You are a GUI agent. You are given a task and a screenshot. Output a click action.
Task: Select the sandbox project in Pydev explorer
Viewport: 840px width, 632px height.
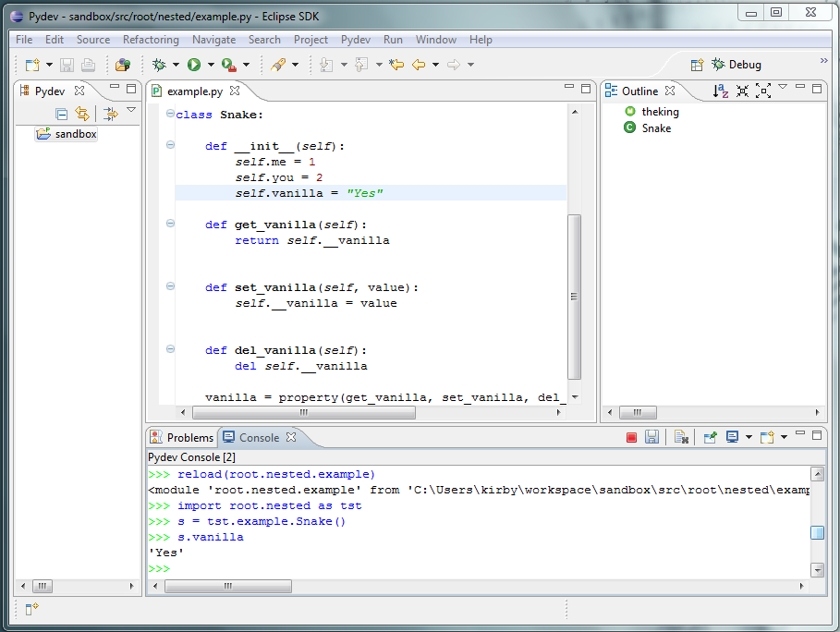click(67, 134)
